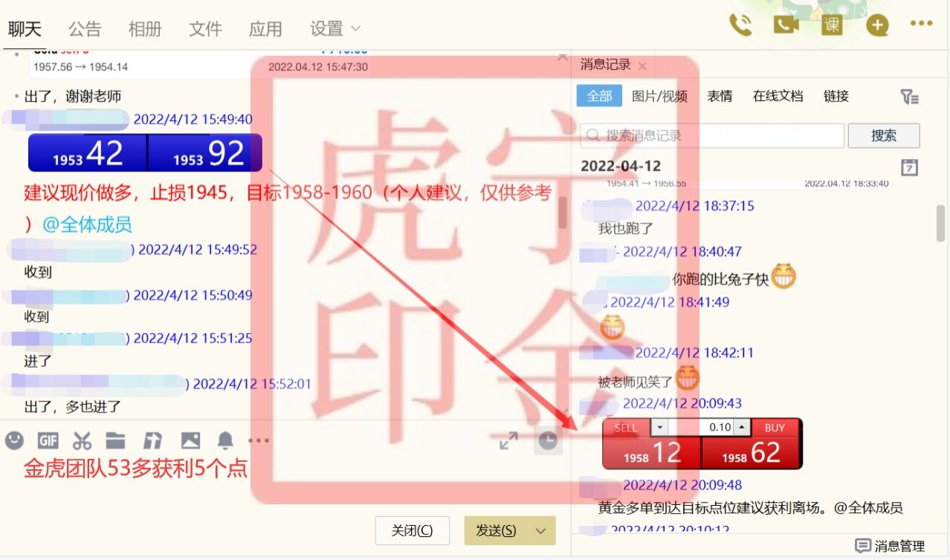Click the bell notification icon

click(225, 440)
